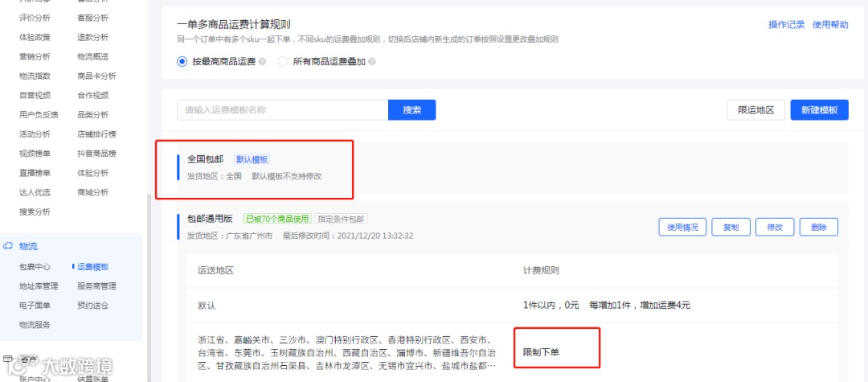The width and height of the screenshot is (868, 382).
Task: Click the sidebar vertical scrollbar
Action: (148, 288)
